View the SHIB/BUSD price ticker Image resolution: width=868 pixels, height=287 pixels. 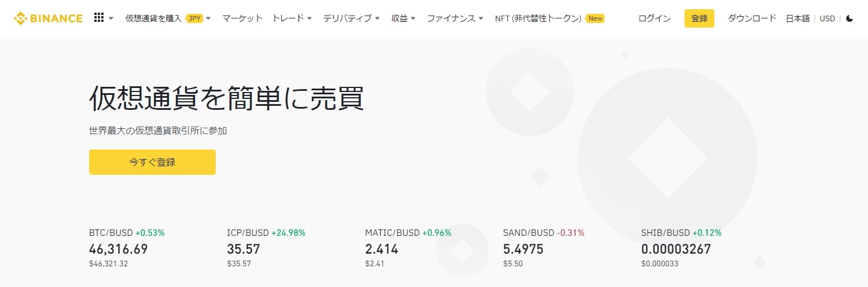(x=681, y=248)
